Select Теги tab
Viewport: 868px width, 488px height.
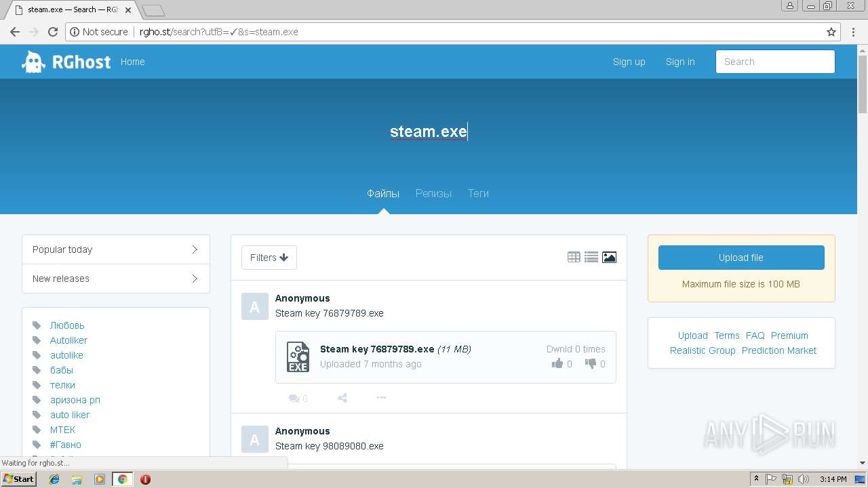point(478,193)
